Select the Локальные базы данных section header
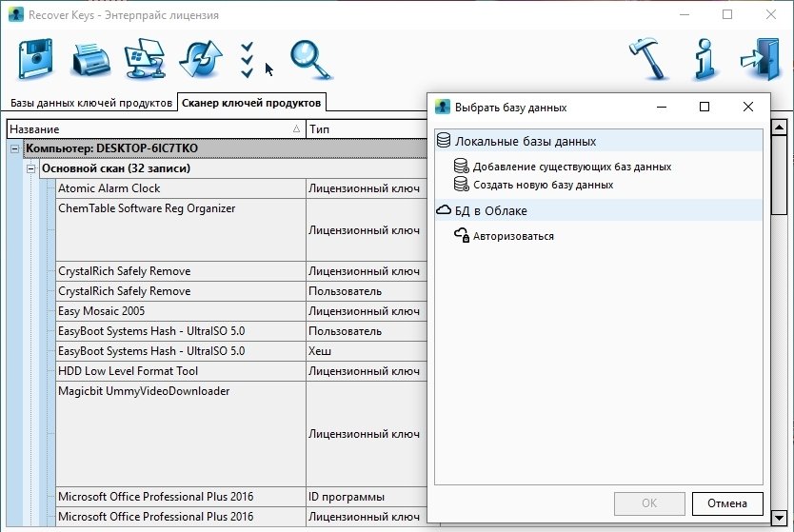 [599, 141]
